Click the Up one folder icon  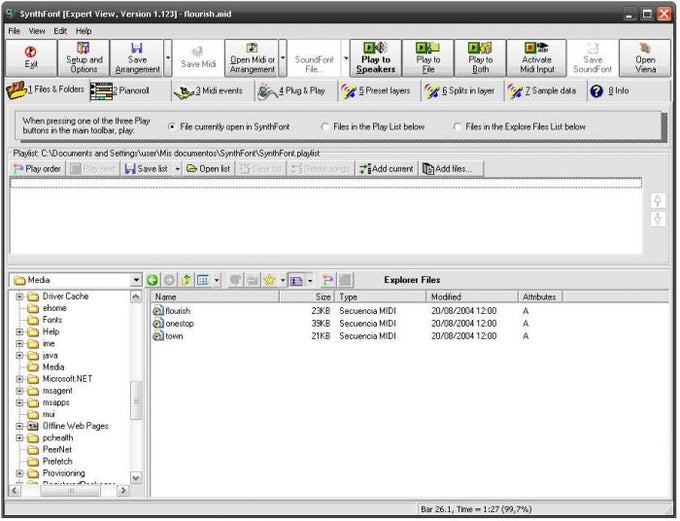pyautogui.click(x=186, y=280)
